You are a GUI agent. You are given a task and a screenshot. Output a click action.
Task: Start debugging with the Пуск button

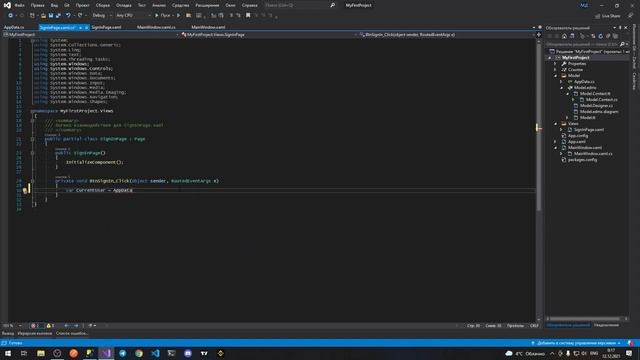[162, 16]
